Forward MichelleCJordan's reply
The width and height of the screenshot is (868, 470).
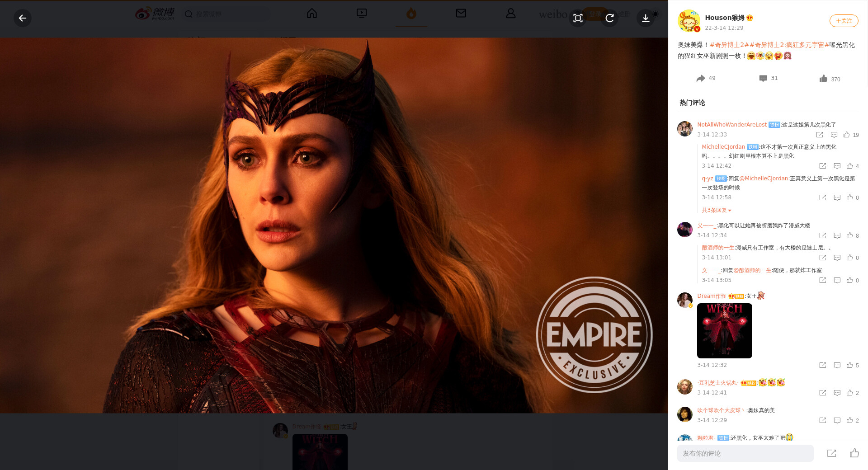823,166
